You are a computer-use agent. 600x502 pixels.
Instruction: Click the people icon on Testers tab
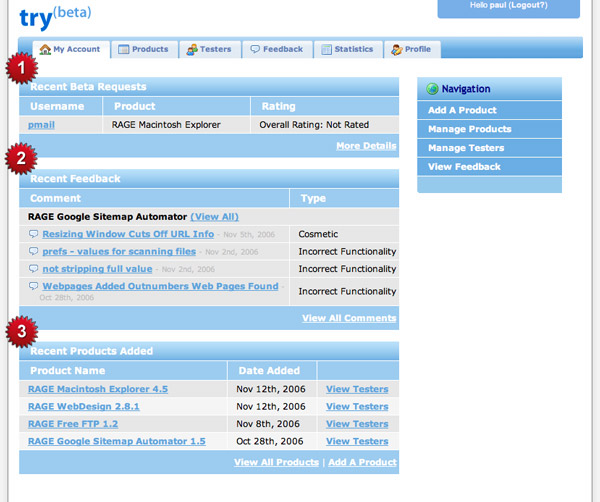click(192, 50)
